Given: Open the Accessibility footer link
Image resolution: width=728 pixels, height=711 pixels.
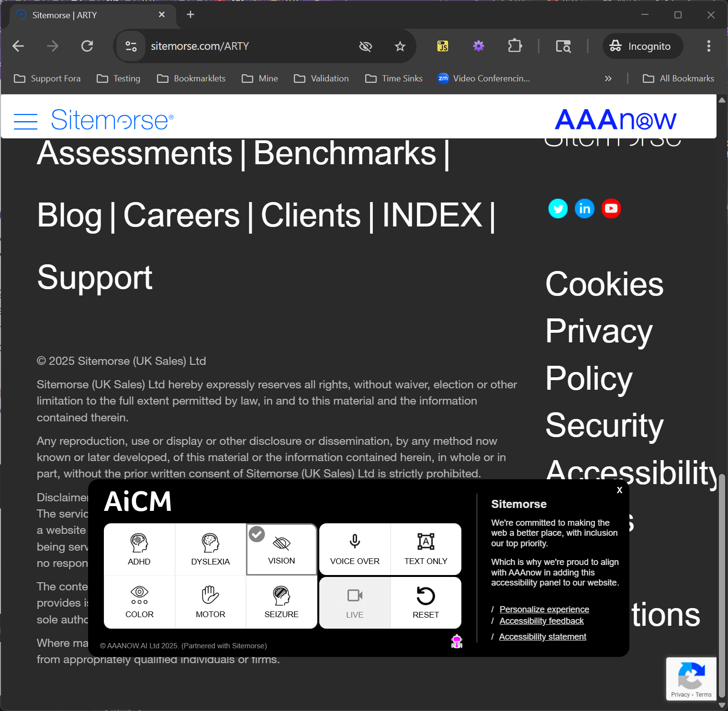Looking at the screenshot, I should coord(631,472).
